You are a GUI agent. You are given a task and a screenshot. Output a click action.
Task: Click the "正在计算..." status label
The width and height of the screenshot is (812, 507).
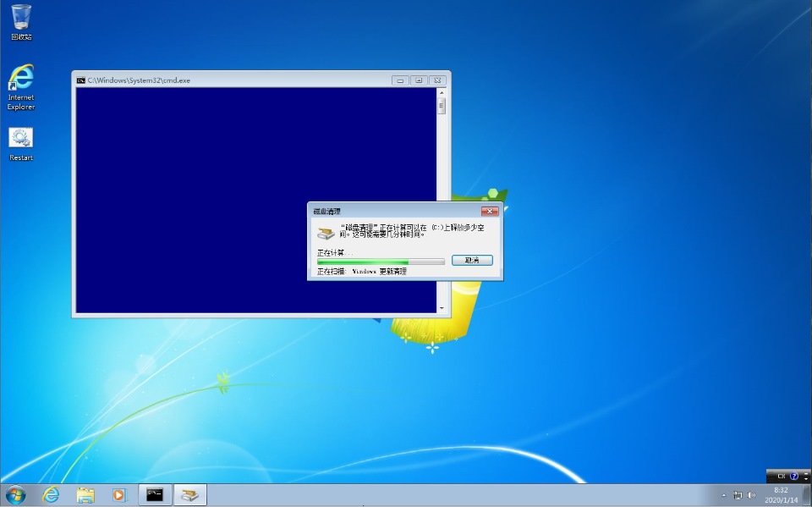point(335,253)
